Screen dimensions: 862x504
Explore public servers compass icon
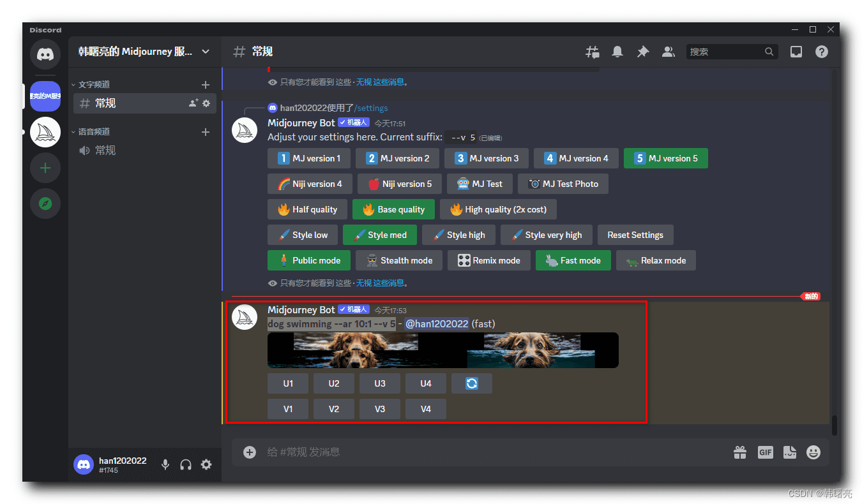[x=45, y=204]
